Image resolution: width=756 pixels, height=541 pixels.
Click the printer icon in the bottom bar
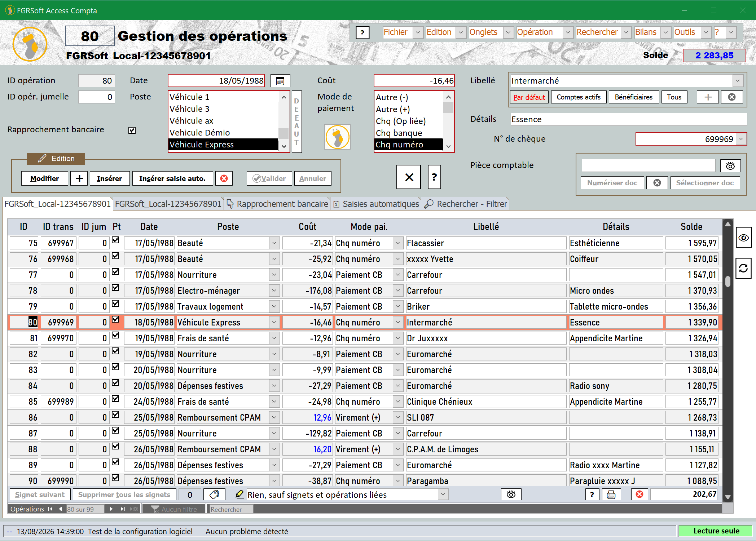(611, 495)
